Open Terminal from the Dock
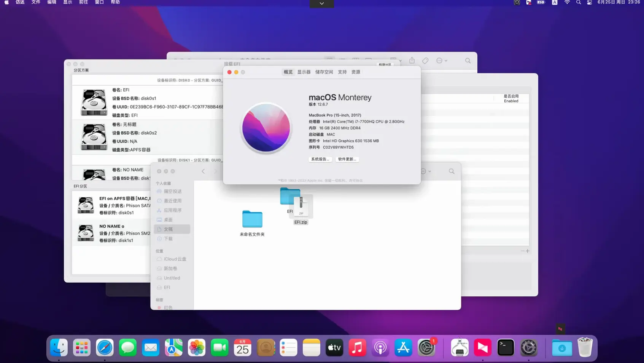Screen dimensions: 644x363 (x=506, y=348)
